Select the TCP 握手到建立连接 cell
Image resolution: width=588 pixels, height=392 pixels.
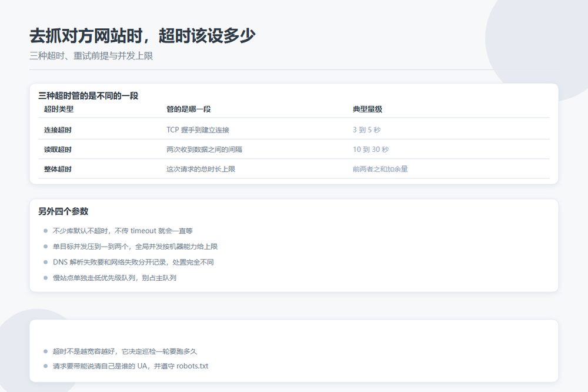click(198, 130)
